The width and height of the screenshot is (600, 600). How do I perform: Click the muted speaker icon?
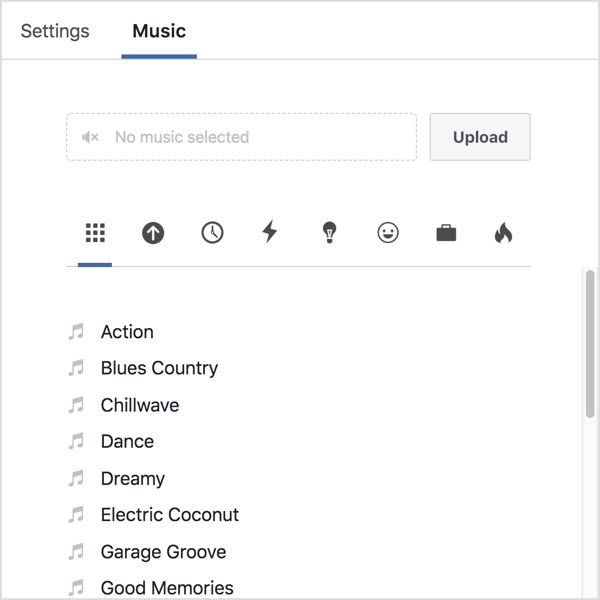[x=90, y=137]
